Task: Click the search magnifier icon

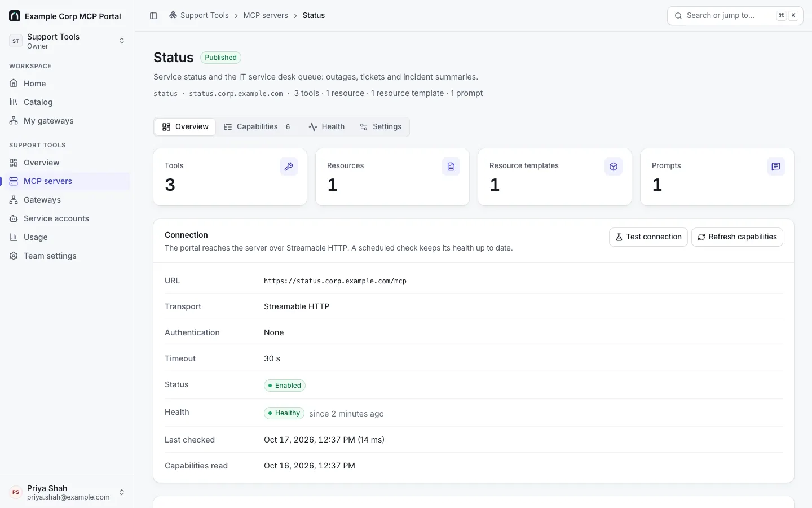Action: point(678,16)
